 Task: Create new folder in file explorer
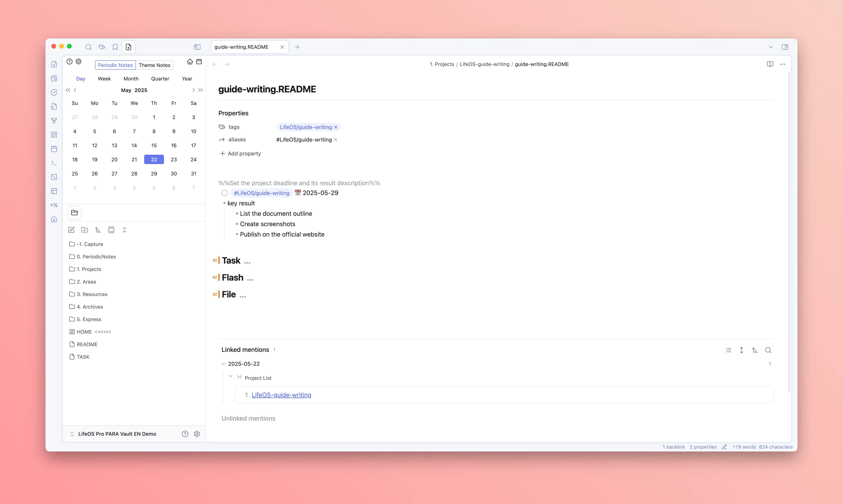click(85, 230)
